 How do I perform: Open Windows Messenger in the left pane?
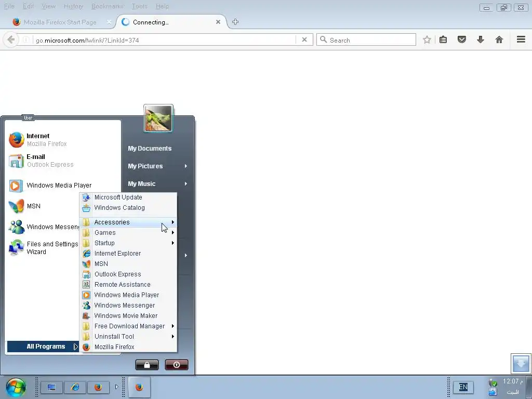point(43,227)
